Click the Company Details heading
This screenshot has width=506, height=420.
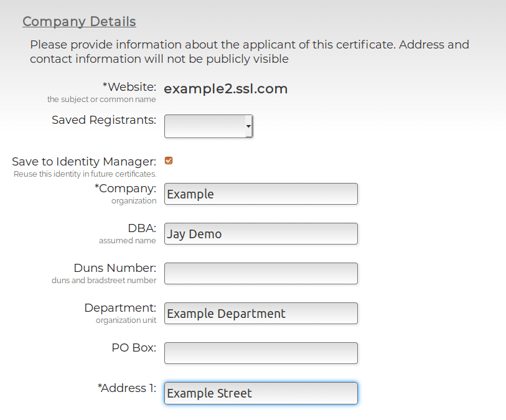[79, 22]
